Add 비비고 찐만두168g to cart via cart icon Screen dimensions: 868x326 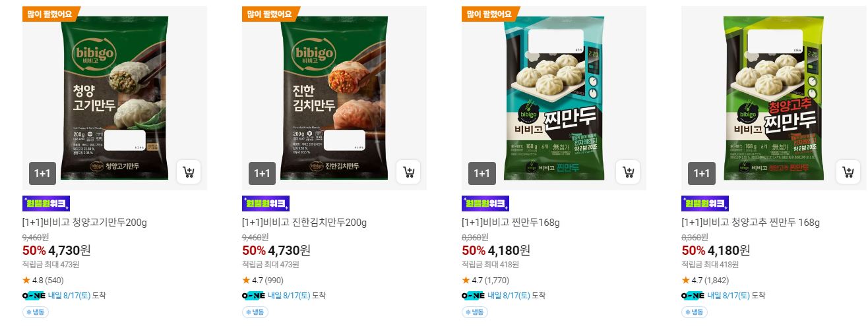628,173
